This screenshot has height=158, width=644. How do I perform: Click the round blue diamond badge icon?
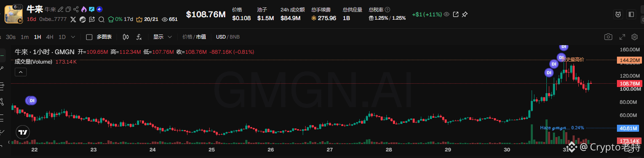pyautogui.click(x=99, y=9)
